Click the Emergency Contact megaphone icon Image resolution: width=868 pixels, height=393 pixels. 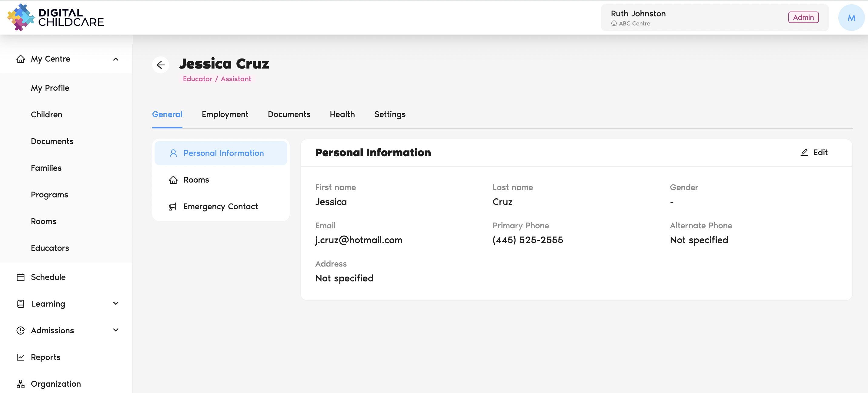click(172, 206)
